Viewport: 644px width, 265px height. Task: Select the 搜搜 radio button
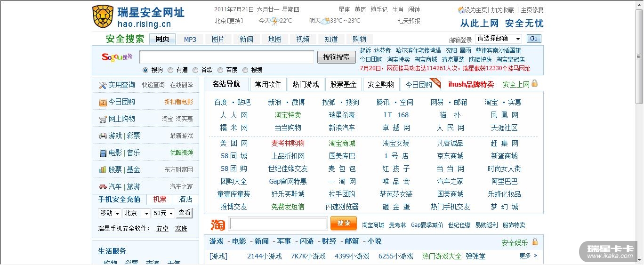[245, 70]
